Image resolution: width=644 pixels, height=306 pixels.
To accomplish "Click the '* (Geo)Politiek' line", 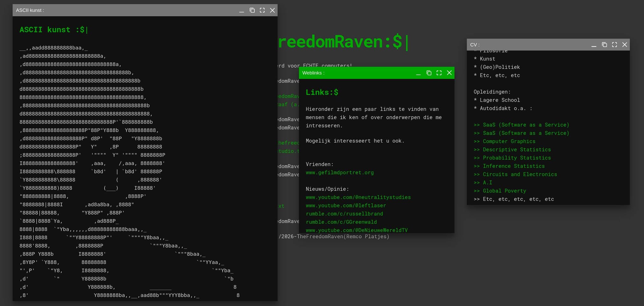I will coord(497,67).
